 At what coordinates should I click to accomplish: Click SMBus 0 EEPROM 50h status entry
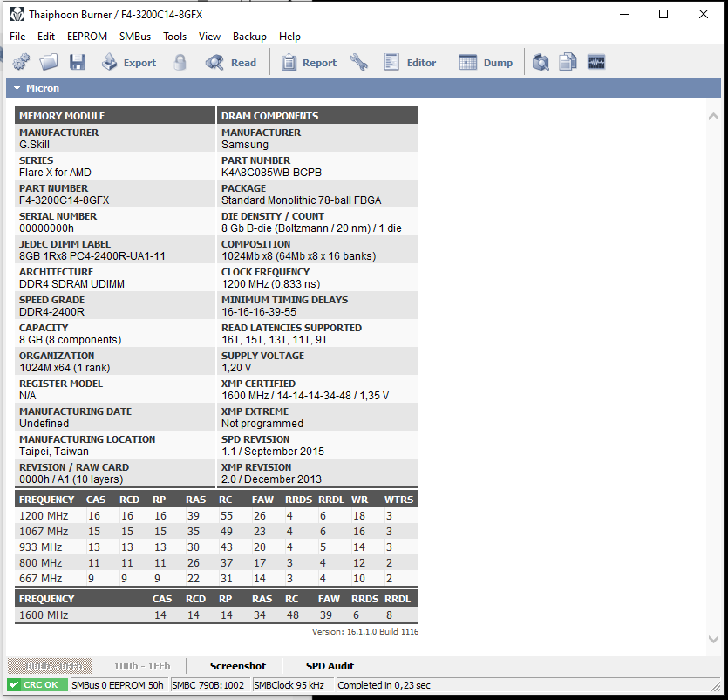click(118, 685)
